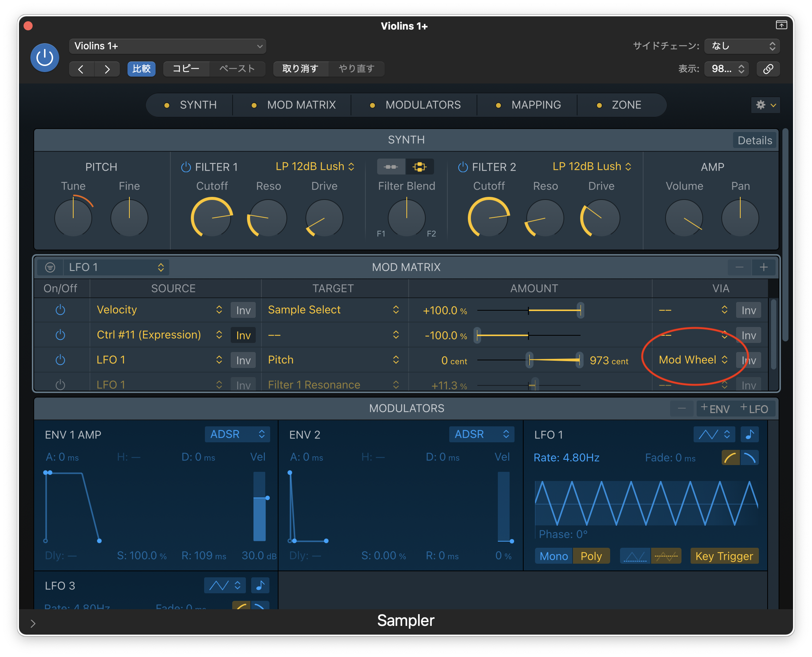The width and height of the screenshot is (812, 657).
Task: Select the parallel filter routing icon
Action: (x=420, y=167)
